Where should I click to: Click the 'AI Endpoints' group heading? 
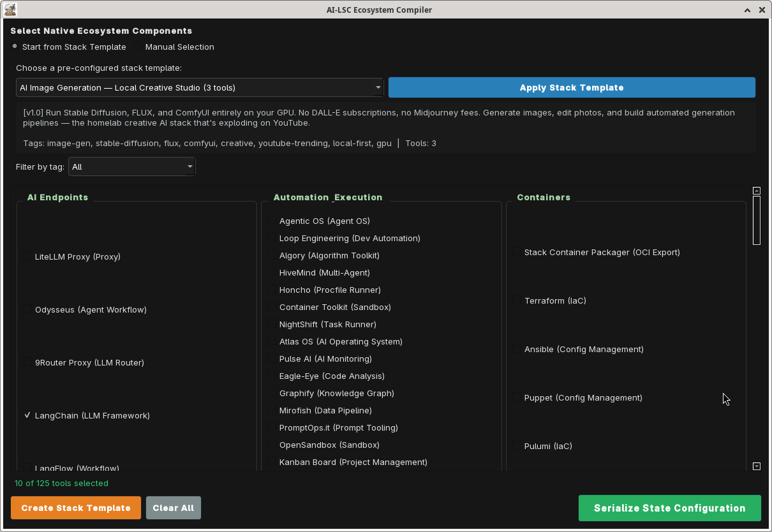pyautogui.click(x=57, y=198)
